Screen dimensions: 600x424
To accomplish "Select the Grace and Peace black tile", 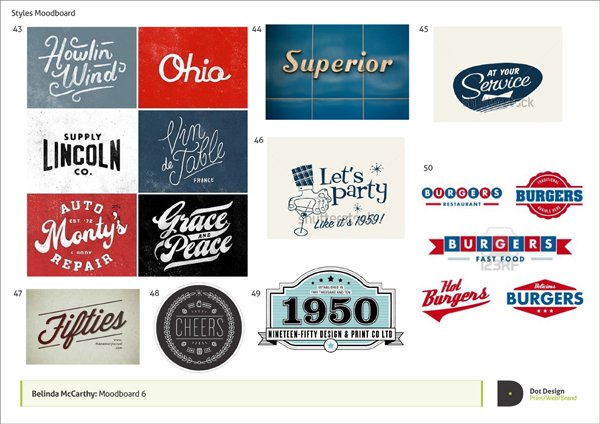I will (192, 234).
